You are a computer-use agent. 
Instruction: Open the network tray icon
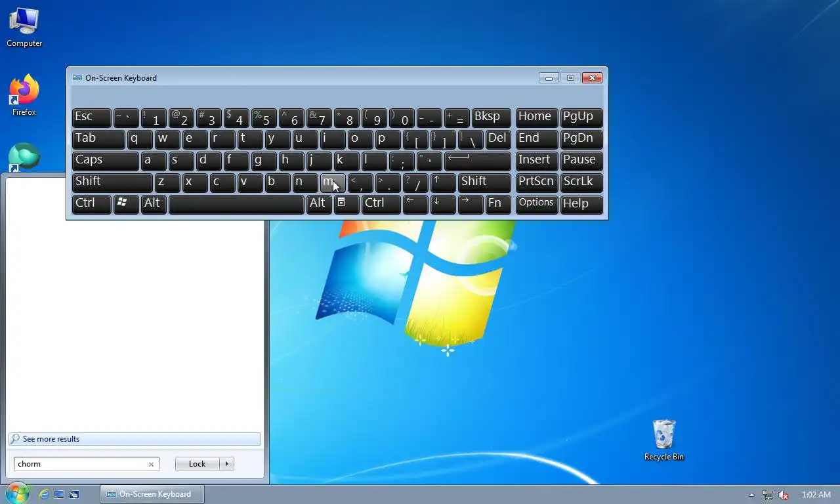point(768,495)
